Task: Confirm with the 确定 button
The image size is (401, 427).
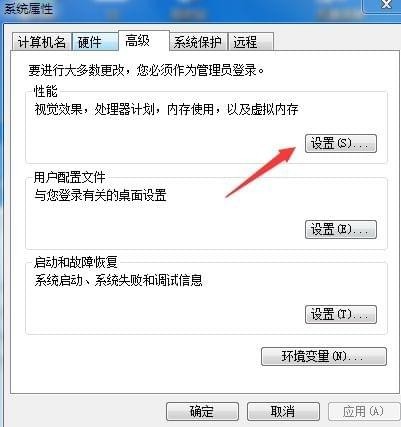Action: [202, 412]
